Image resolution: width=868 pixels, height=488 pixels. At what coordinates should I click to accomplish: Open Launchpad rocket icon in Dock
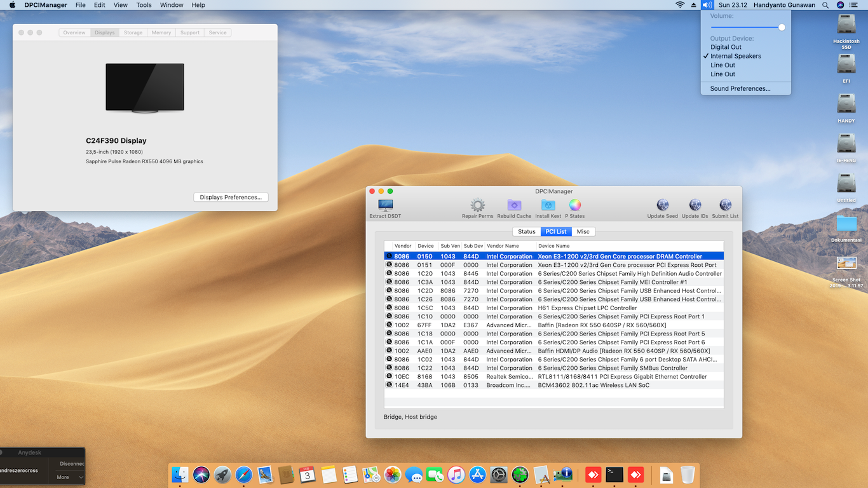tap(222, 474)
